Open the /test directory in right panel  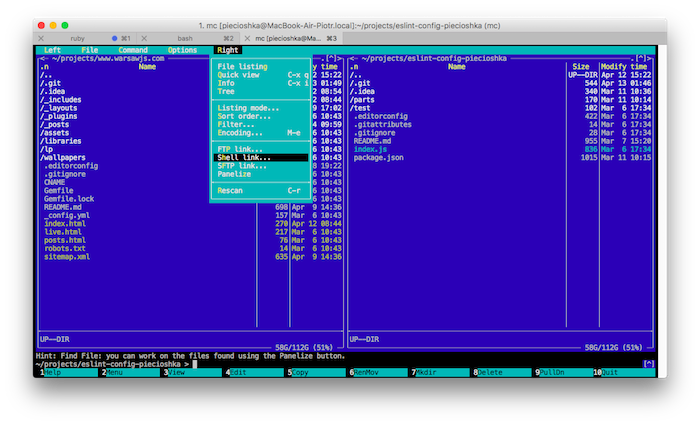click(x=360, y=107)
